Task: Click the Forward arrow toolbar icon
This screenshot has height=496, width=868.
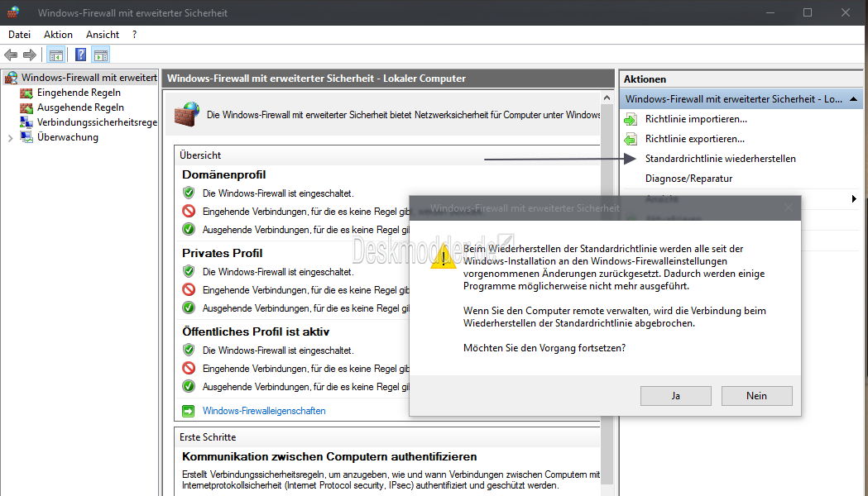Action: tap(29, 55)
